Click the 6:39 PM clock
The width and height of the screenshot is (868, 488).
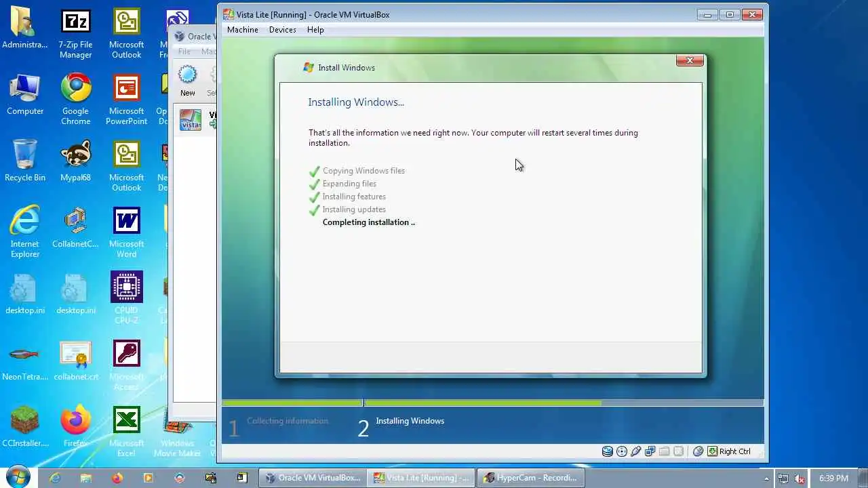(x=833, y=478)
